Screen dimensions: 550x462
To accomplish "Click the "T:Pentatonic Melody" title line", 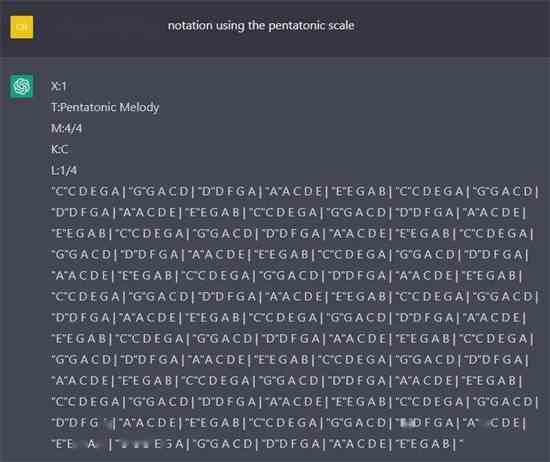I will pos(105,107).
